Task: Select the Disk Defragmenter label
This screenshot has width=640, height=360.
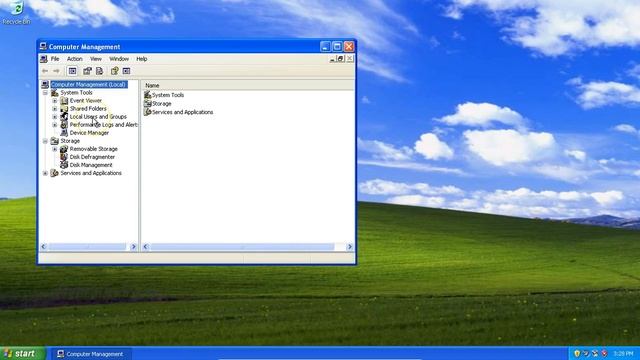Action: point(92,157)
